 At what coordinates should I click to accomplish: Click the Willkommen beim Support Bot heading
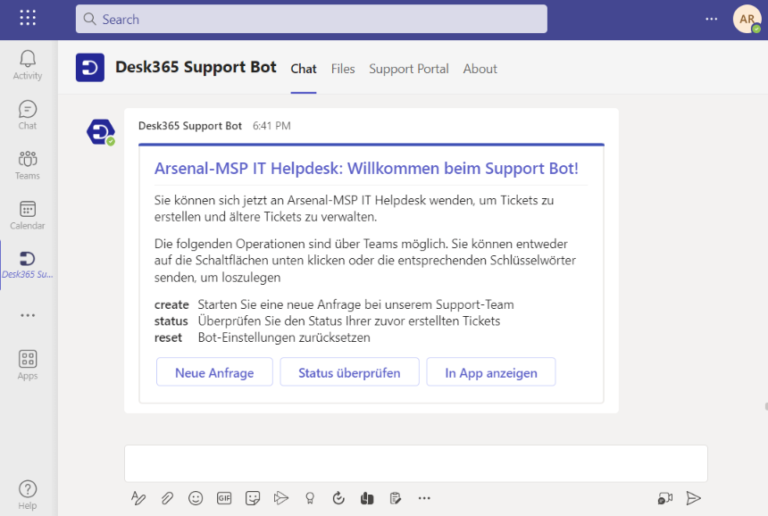point(366,168)
